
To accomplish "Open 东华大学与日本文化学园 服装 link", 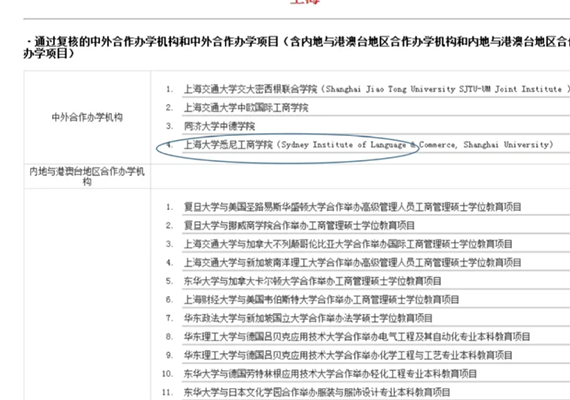I will (x=317, y=392).
